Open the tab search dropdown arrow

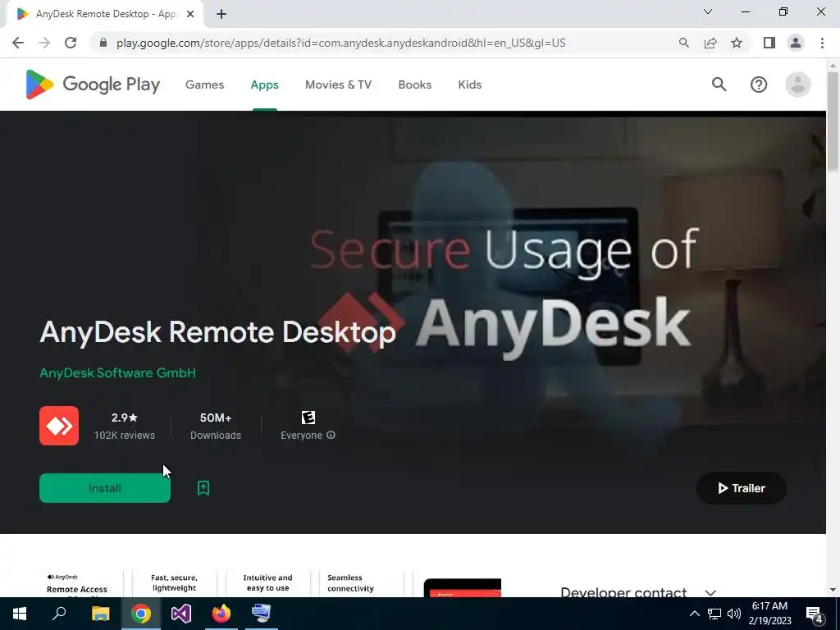point(708,11)
